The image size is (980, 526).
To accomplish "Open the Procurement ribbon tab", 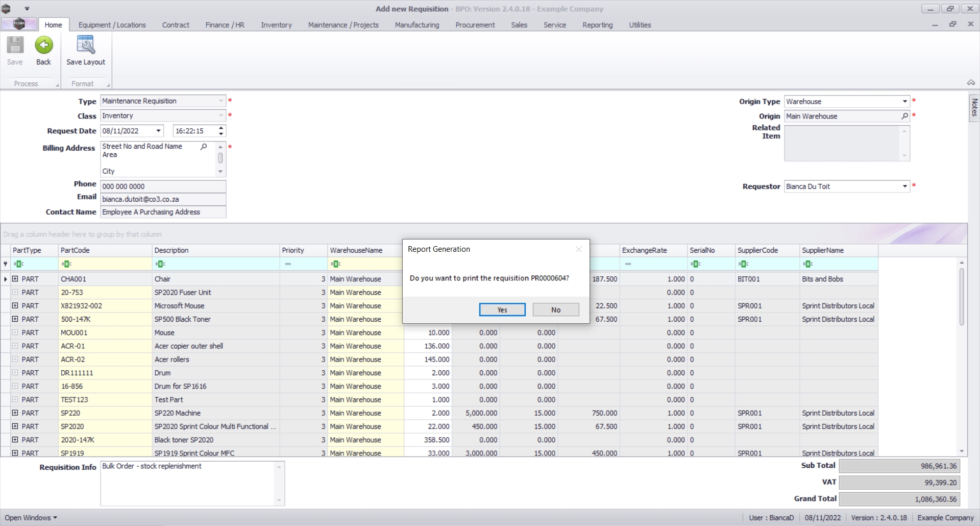I will 475,25.
